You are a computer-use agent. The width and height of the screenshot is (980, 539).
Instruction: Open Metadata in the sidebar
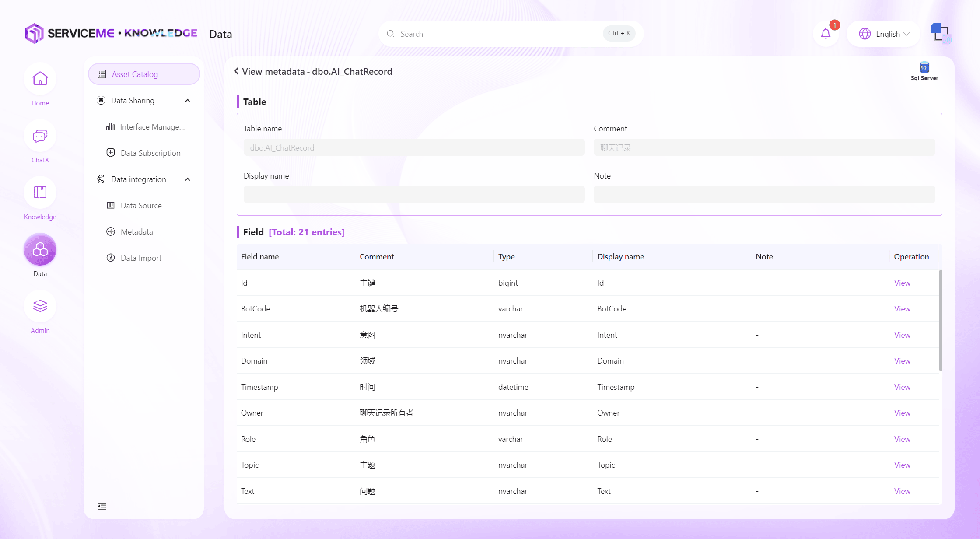click(x=137, y=232)
